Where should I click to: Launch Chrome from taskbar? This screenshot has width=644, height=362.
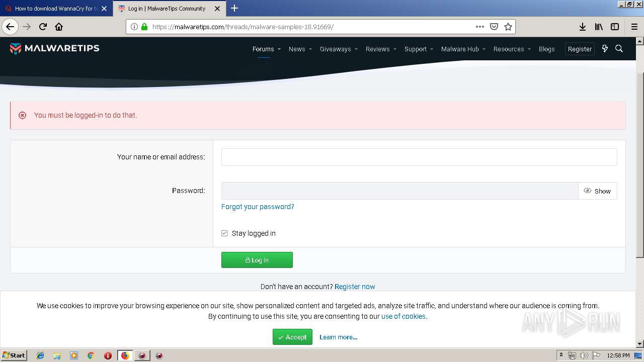coord(91,355)
